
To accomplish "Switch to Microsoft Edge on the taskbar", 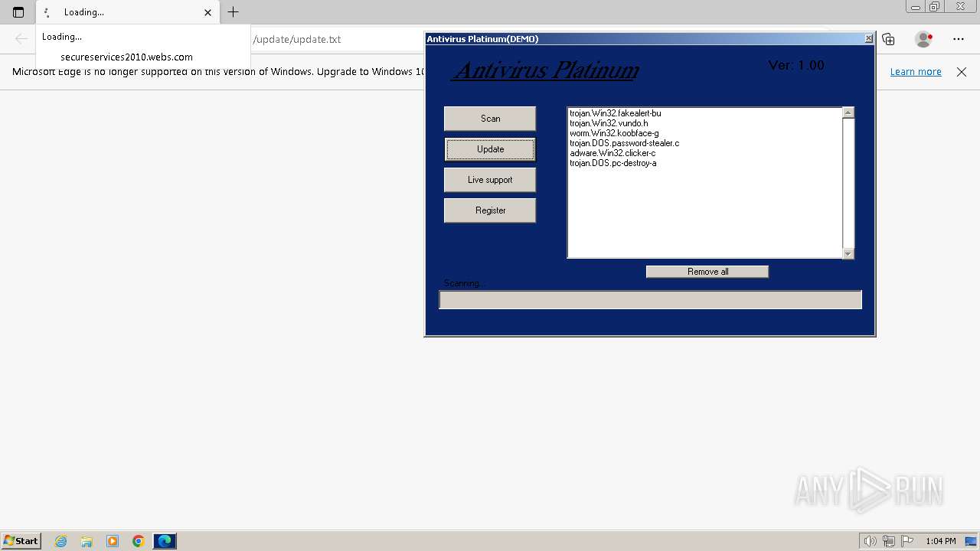I will (x=165, y=541).
